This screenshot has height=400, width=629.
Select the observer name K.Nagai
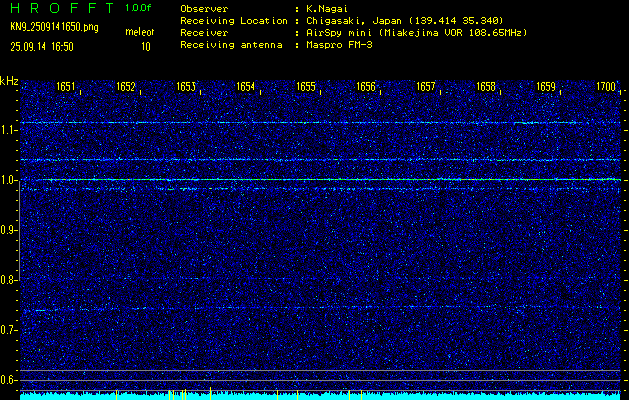tap(327, 9)
